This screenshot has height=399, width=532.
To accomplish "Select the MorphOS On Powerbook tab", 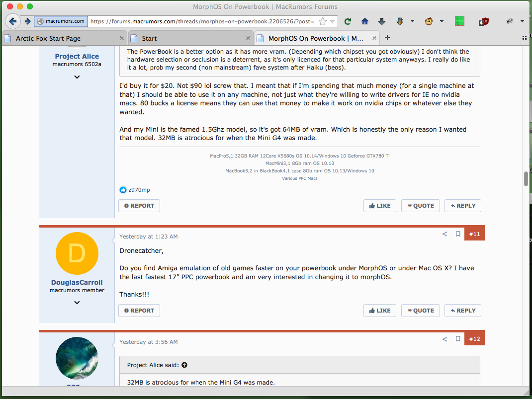I will pyautogui.click(x=317, y=38).
